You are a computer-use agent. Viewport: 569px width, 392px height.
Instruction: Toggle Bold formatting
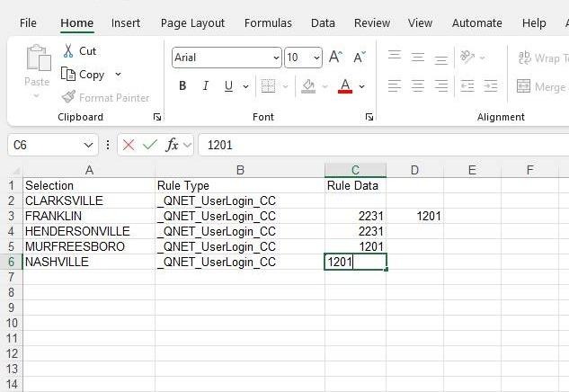coord(182,86)
